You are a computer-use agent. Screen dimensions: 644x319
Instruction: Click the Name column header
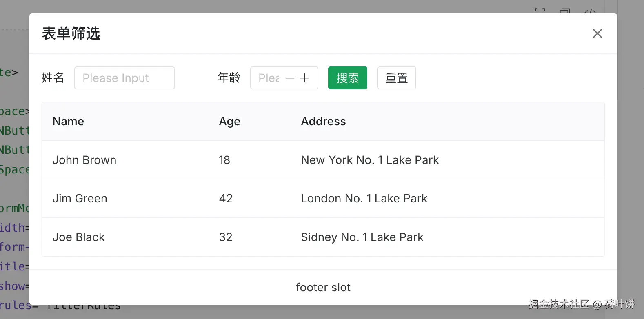coord(68,121)
